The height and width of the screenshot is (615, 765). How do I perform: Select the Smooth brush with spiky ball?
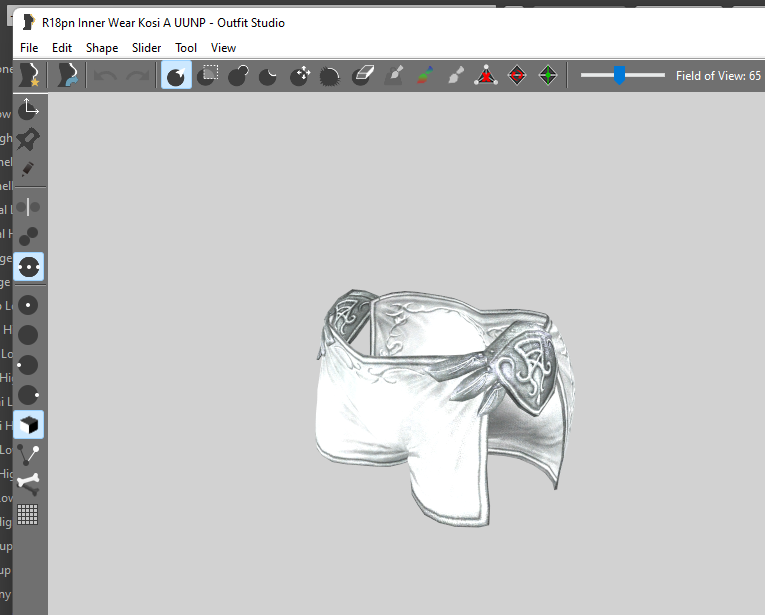tap(330, 75)
